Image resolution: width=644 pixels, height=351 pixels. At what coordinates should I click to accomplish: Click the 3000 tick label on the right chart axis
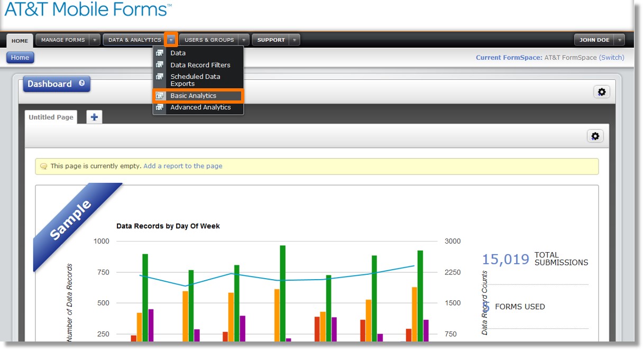pyautogui.click(x=452, y=241)
